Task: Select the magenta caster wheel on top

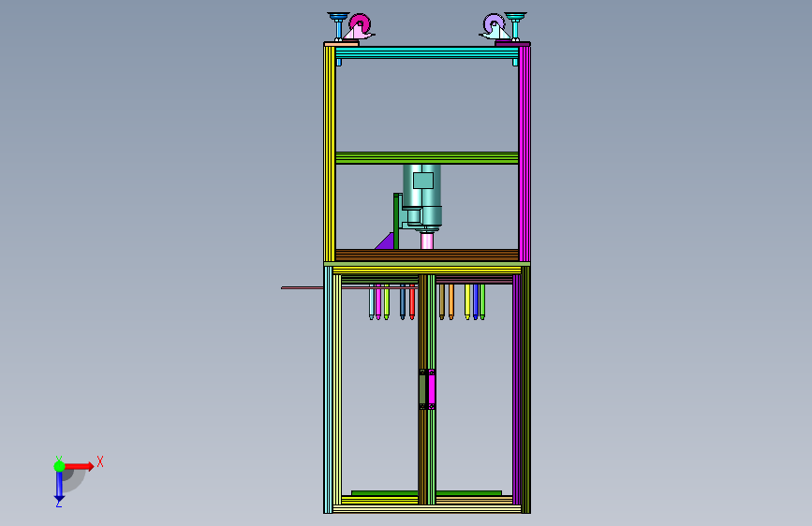Action: click(x=360, y=23)
